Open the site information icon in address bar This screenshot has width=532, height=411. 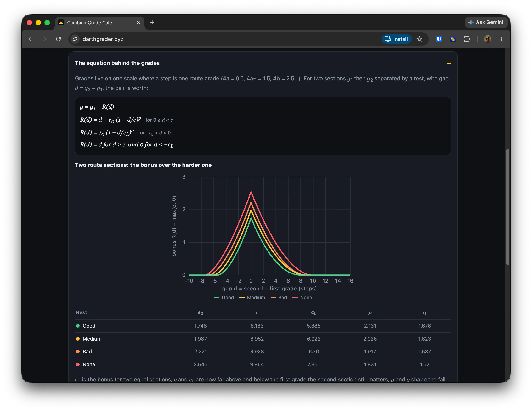(75, 39)
